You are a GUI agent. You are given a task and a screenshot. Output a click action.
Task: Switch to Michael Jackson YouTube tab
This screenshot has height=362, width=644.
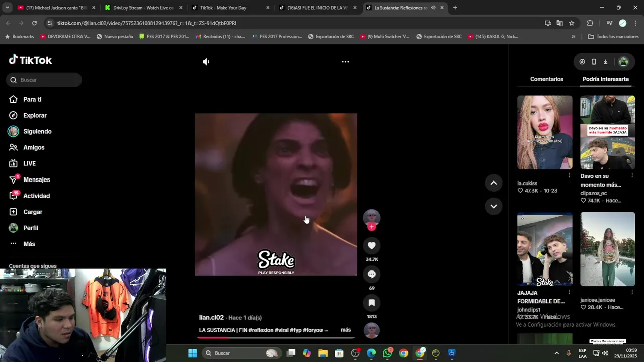(56, 8)
